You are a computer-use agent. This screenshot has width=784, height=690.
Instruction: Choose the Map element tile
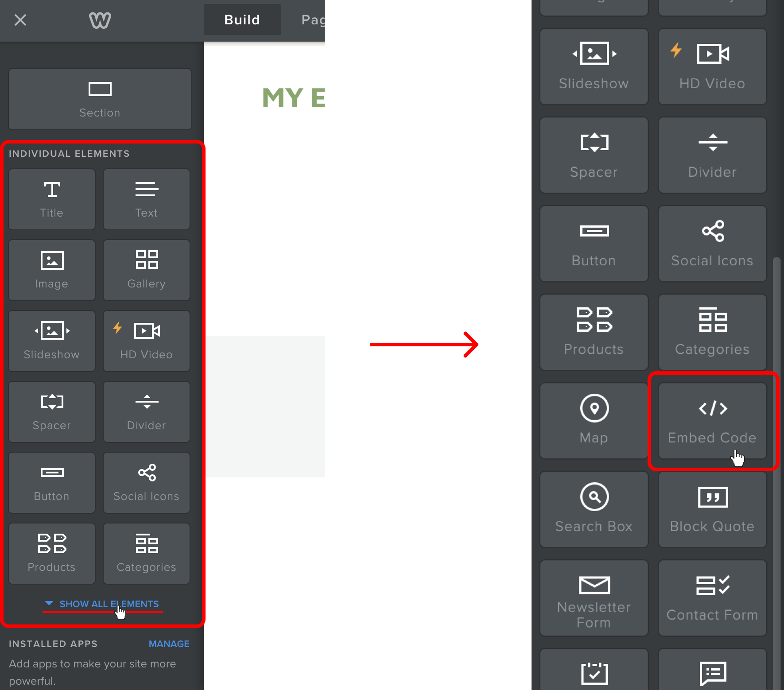pyautogui.click(x=594, y=421)
